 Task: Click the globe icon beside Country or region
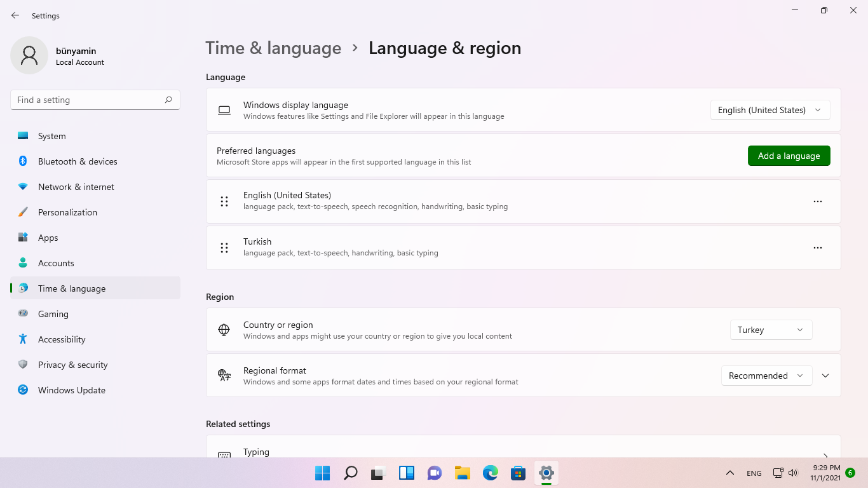tap(224, 330)
